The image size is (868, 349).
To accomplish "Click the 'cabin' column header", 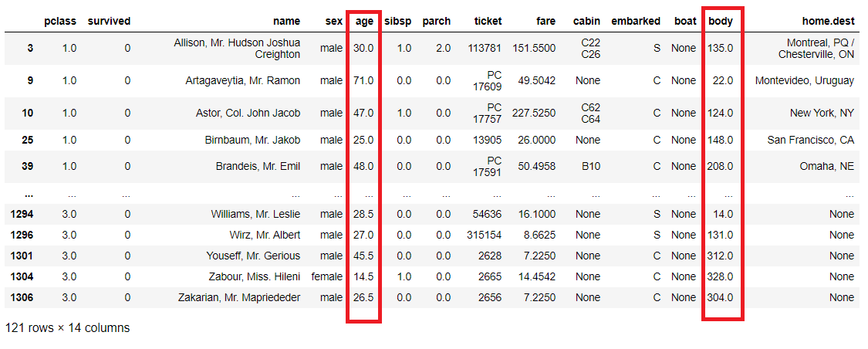I will pos(586,21).
